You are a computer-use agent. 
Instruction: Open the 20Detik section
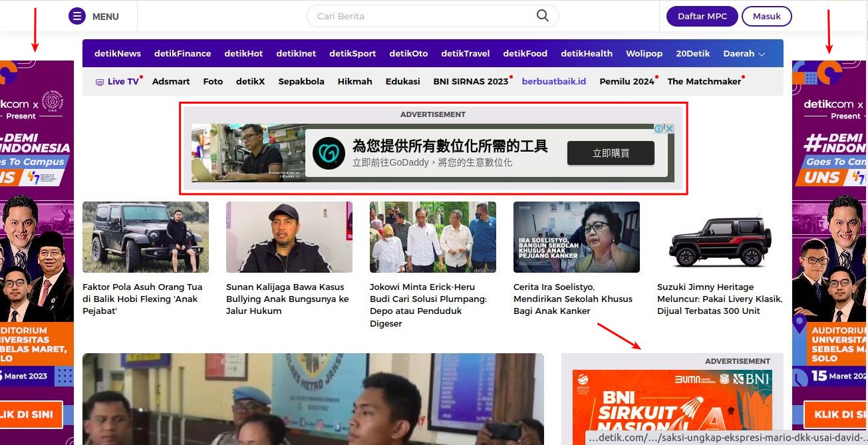(692, 53)
